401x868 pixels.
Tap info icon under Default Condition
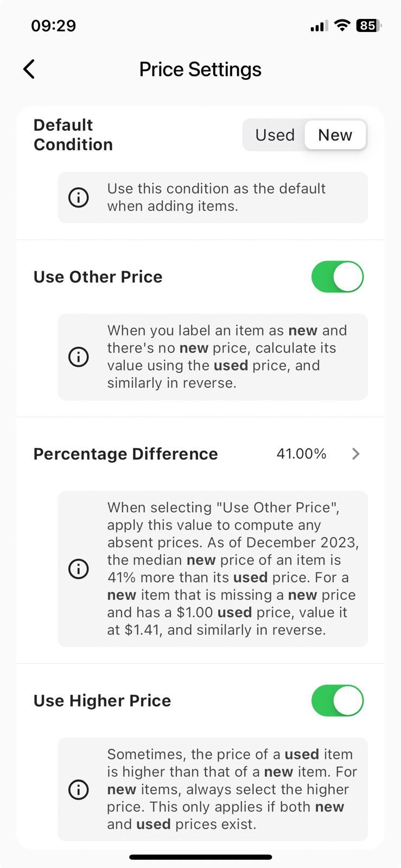(x=79, y=197)
